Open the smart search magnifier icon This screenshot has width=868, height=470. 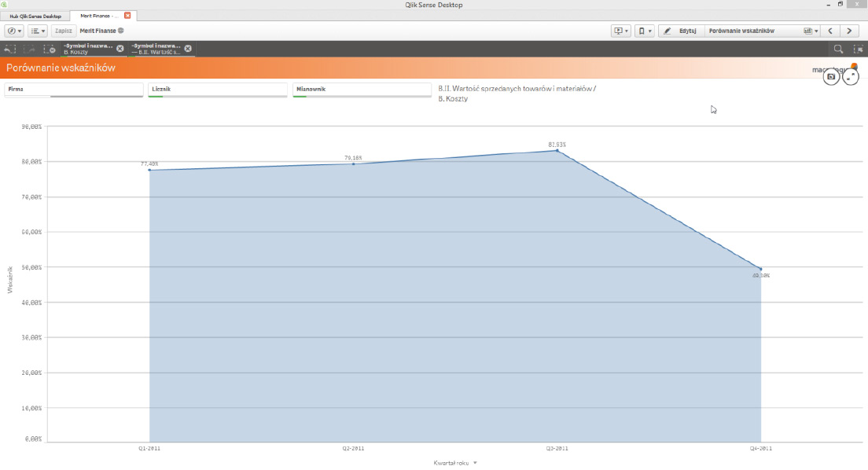point(838,49)
